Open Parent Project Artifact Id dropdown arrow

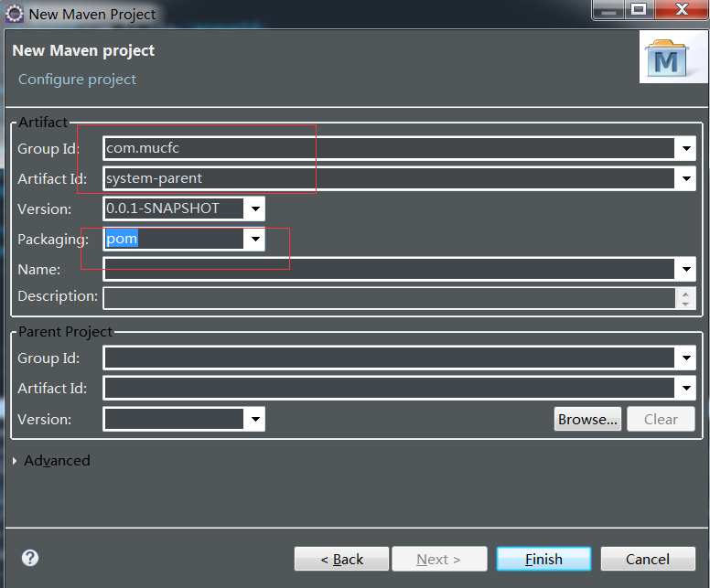point(686,389)
